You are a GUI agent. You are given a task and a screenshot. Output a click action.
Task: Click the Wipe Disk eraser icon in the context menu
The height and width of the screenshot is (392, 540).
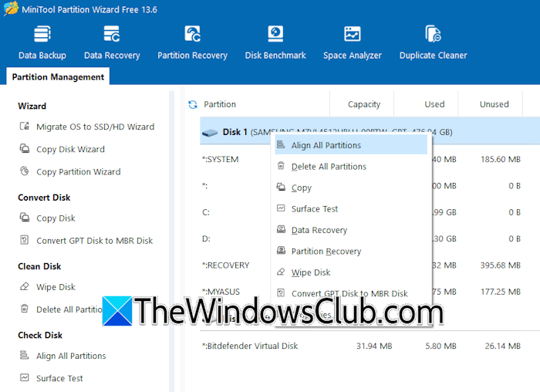tap(281, 272)
